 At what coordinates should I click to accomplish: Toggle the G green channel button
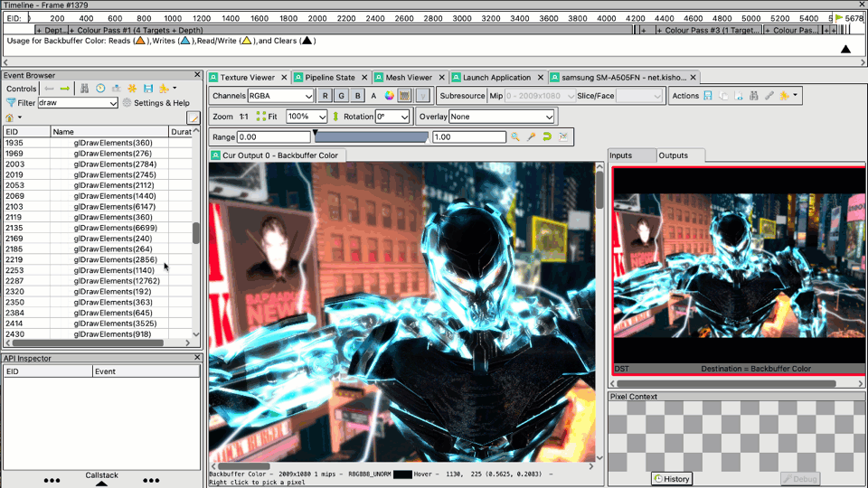342,96
